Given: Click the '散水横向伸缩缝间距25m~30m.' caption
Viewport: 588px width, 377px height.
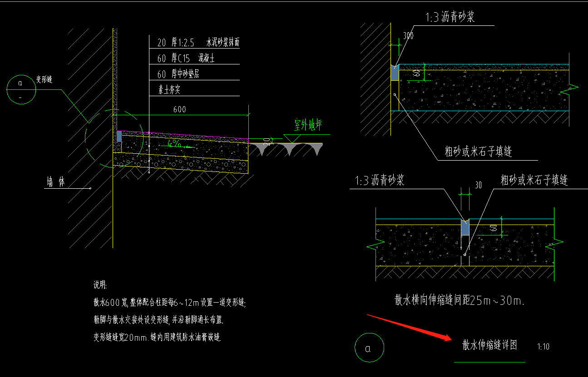Looking at the screenshot, I should click(460, 300).
